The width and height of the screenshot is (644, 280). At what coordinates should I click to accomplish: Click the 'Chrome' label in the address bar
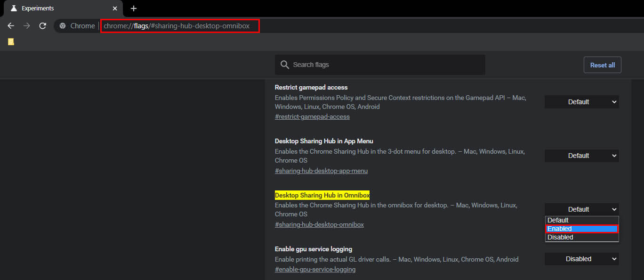(82, 26)
